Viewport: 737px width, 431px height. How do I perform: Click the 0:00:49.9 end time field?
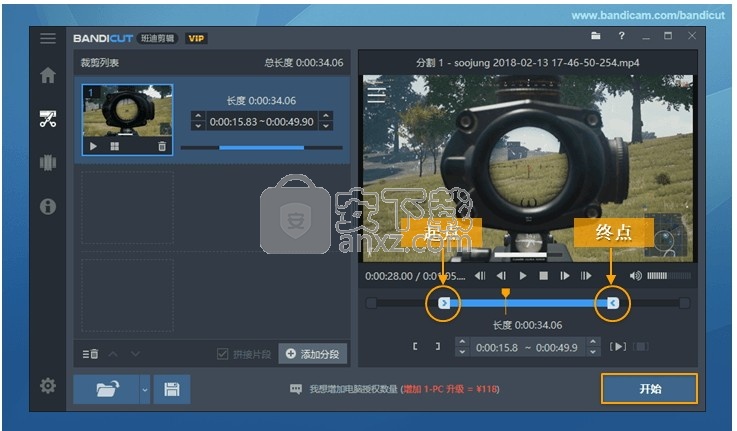tap(557, 348)
